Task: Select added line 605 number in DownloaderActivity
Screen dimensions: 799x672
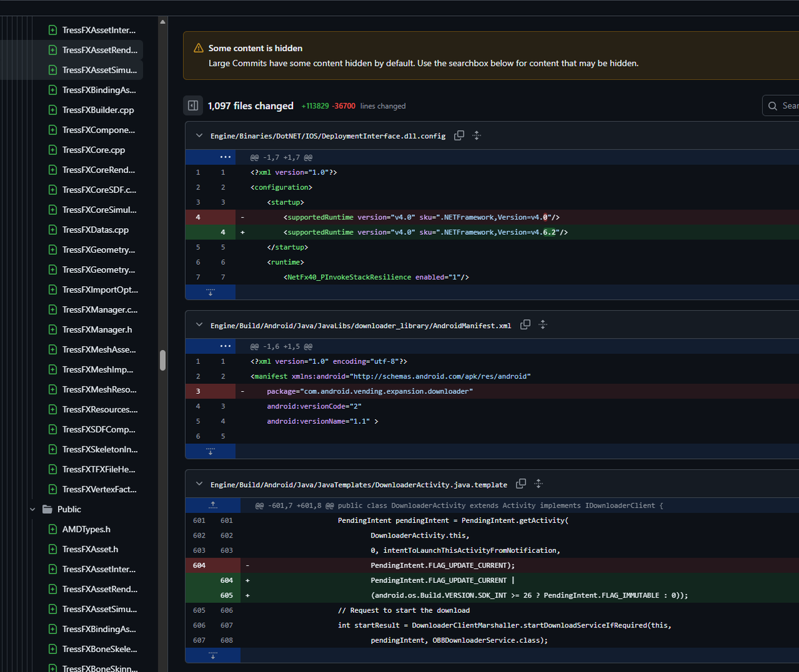Action: [226, 595]
